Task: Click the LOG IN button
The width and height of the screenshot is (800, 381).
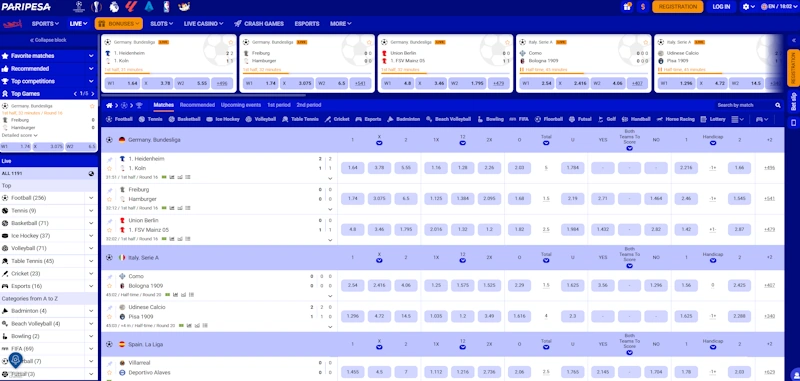Action: (x=721, y=7)
